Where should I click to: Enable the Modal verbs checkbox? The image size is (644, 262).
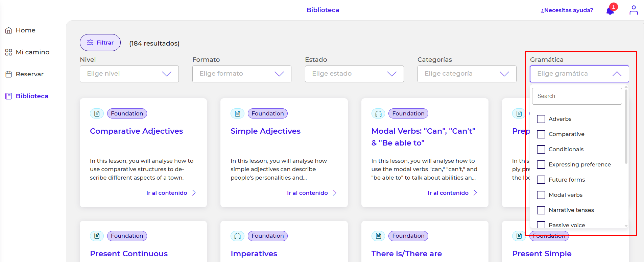click(x=541, y=195)
